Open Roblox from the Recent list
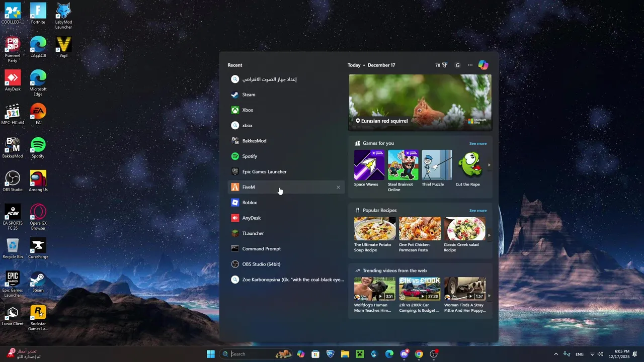 click(286, 203)
